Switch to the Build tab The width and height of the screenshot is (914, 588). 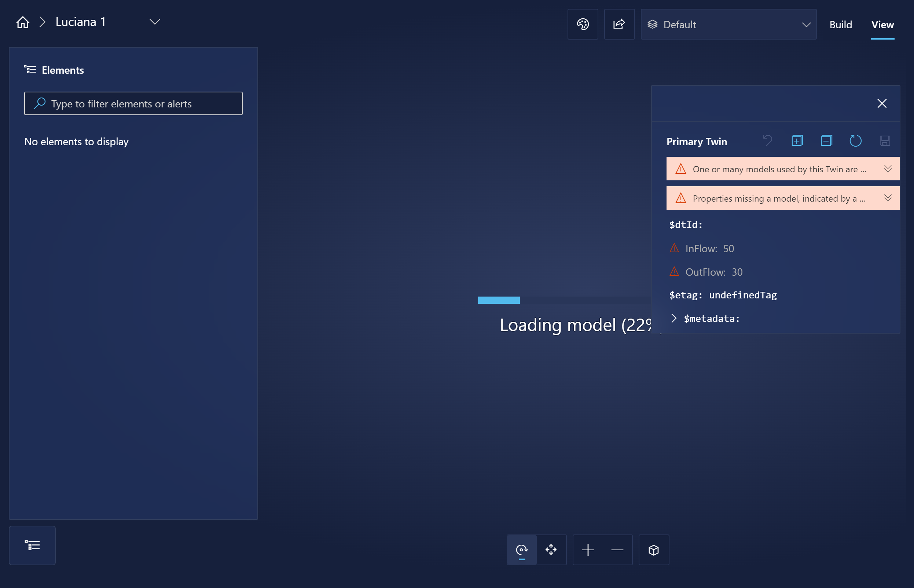point(841,25)
